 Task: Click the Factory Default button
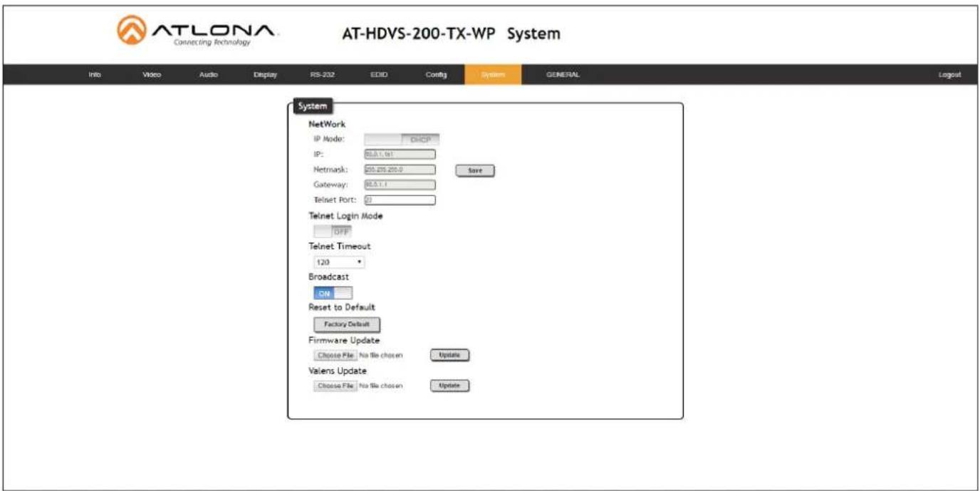point(347,324)
